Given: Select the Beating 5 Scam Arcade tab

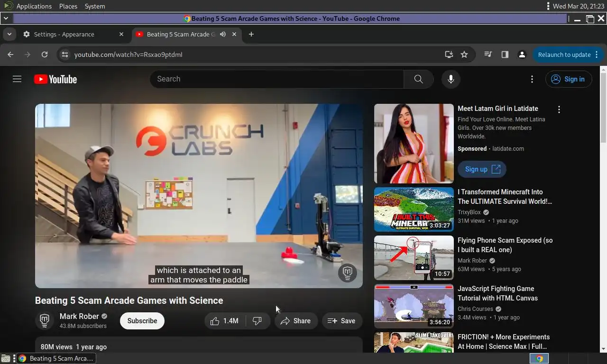Looking at the screenshot, I should click(x=181, y=34).
